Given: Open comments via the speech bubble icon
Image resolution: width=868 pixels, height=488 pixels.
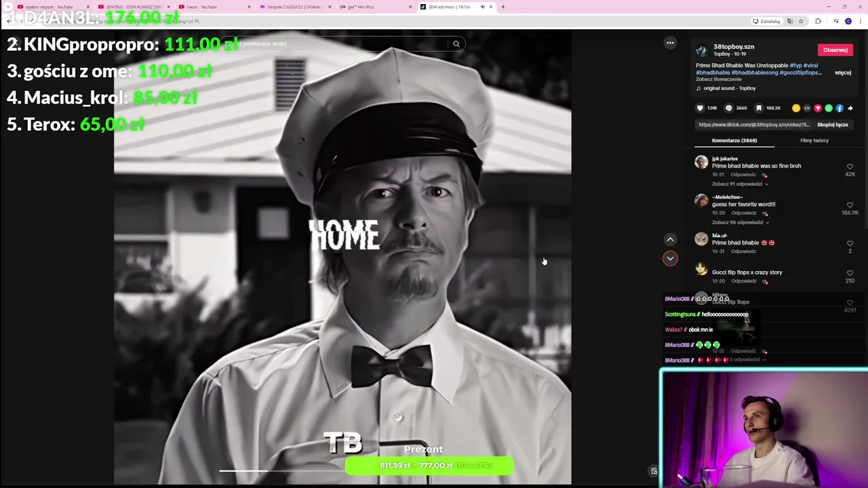Looking at the screenshot, I should pyautogui.click(x=729, y=108).
